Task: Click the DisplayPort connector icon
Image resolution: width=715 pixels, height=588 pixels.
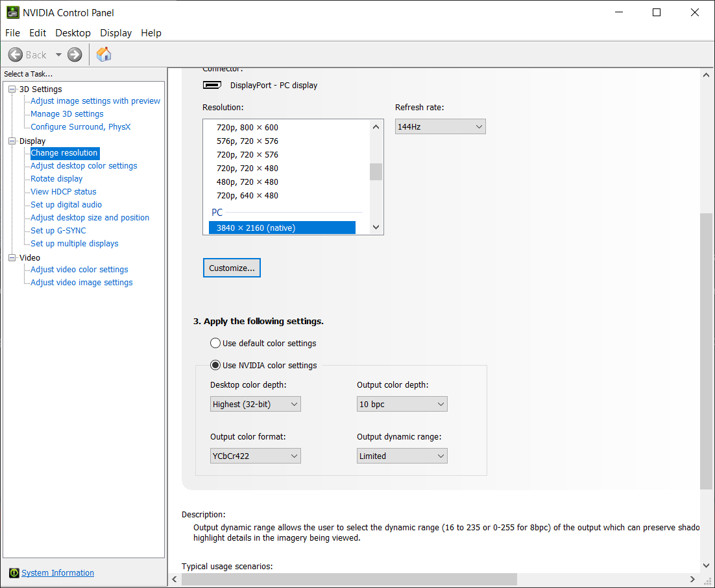Action: pos(212,85)
